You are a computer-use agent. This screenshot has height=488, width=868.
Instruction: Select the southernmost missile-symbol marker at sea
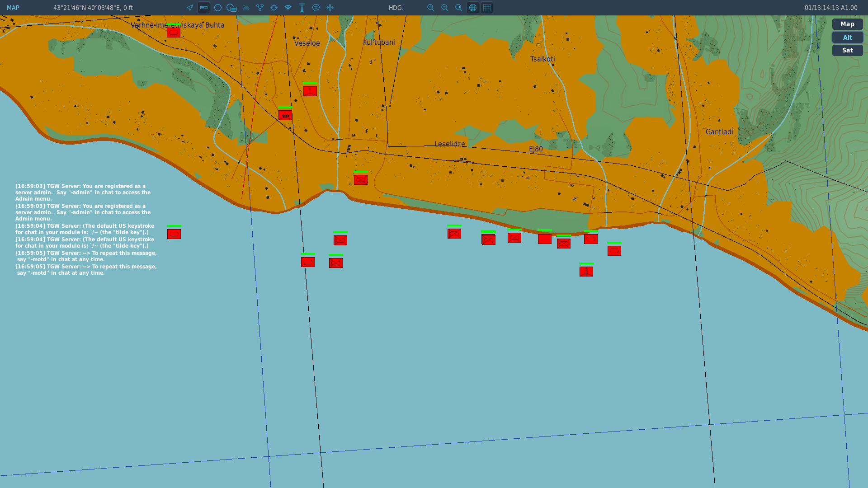586,271
